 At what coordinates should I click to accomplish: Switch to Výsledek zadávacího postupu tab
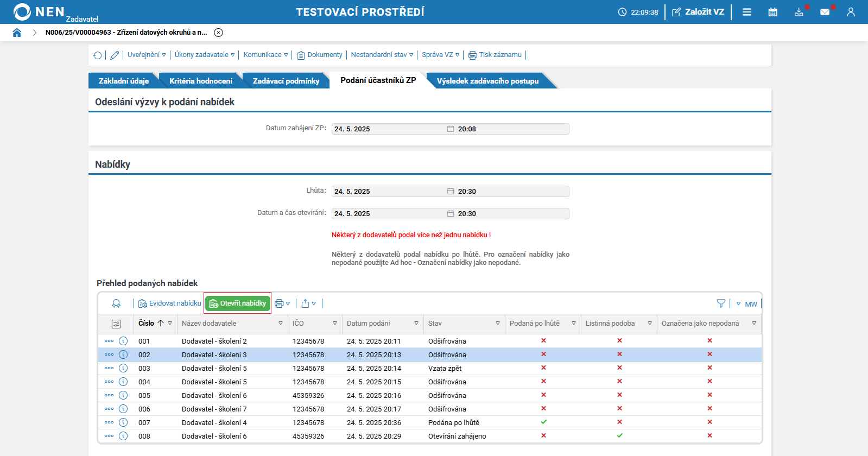487,81
